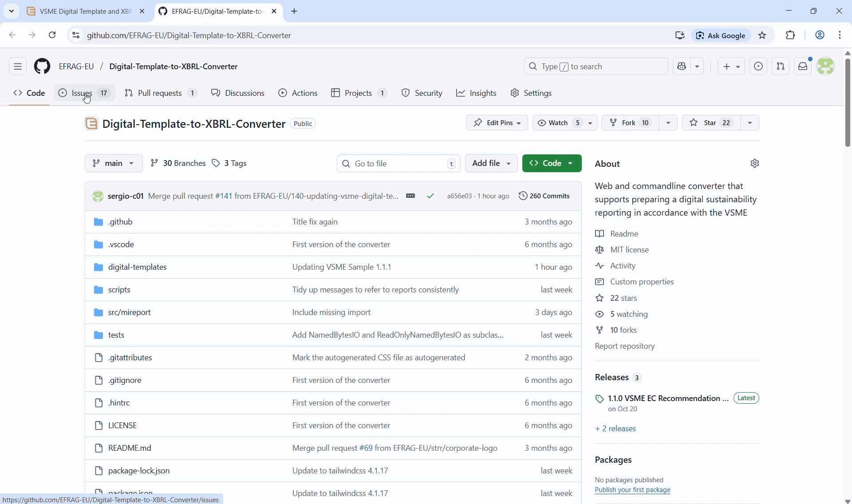Viewport: 852px width, 504px height.
Task: Open the Discussions tab
Action: coord(238,93)
